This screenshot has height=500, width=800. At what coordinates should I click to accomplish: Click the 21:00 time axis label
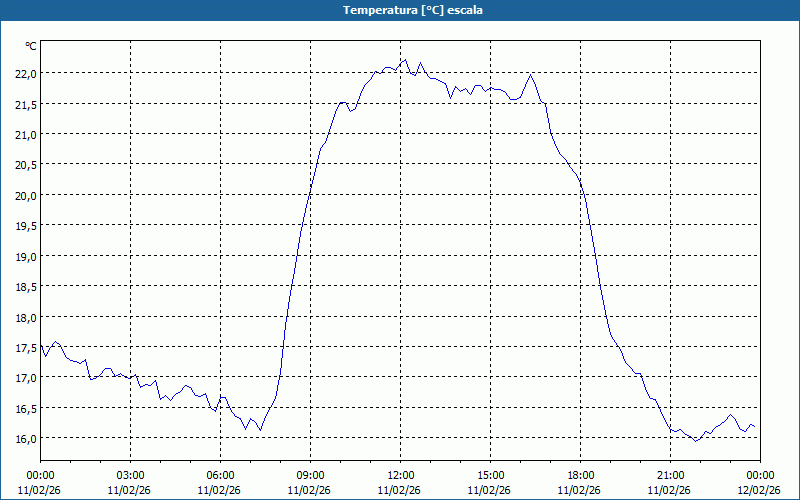coord(670,475)
